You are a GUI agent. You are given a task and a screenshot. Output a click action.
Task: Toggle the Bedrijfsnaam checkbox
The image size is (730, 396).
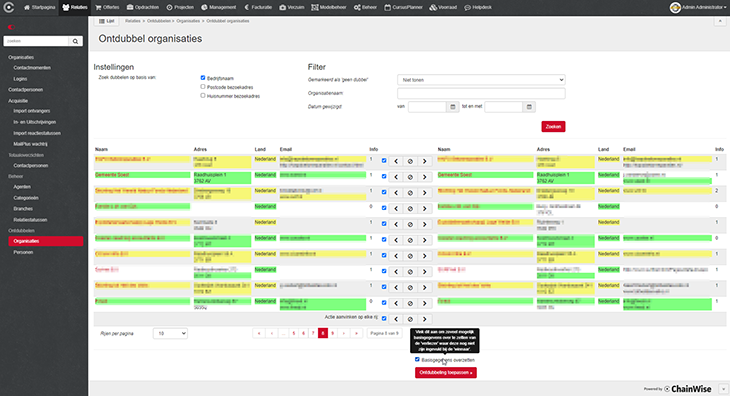pos(203,78)
